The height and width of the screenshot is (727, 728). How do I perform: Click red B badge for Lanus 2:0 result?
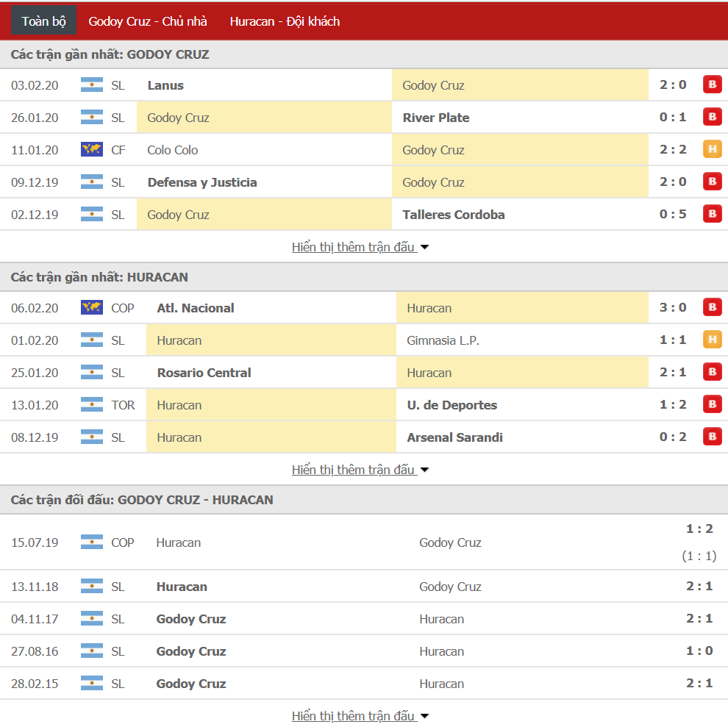click(x=713, y=85)
